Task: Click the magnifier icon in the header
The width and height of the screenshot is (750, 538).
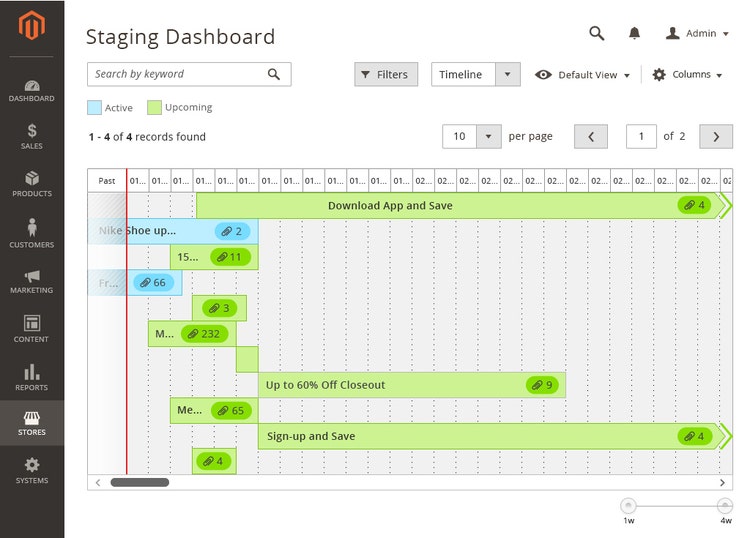Action: point(597,33)
